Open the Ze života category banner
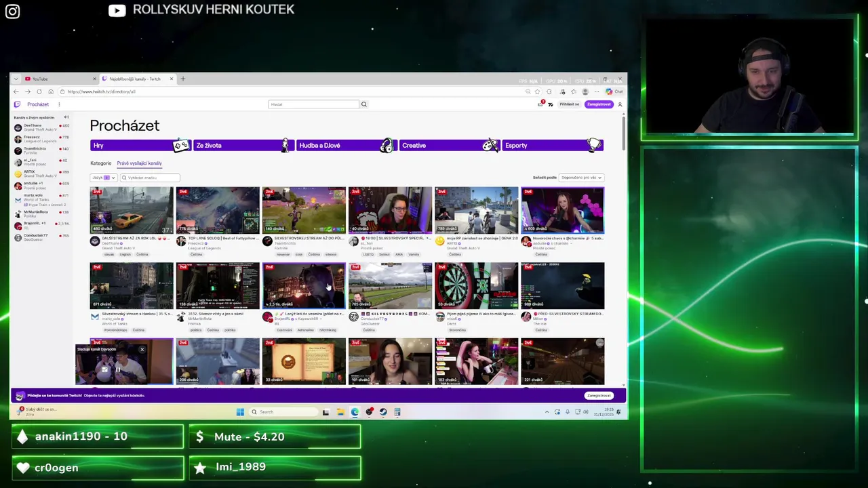 coord(243,145)
